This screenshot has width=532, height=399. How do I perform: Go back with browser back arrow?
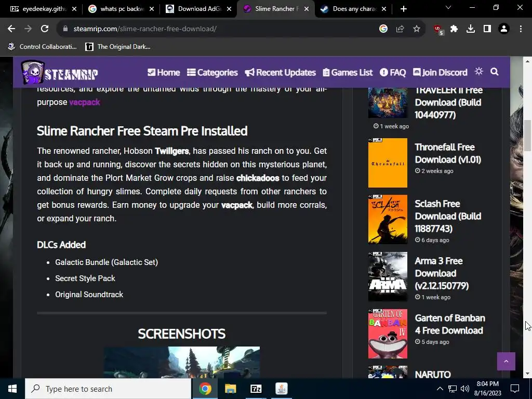coord(11,29)
